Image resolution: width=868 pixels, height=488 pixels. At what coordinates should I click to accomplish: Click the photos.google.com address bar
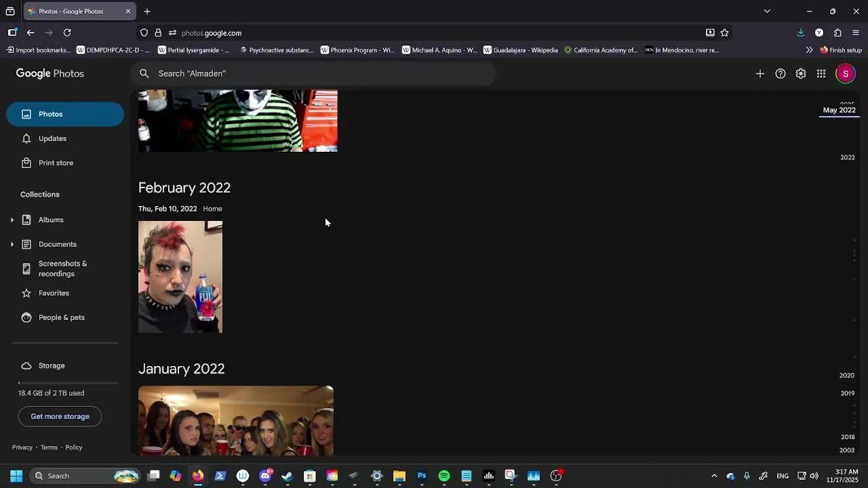point(434,33)
